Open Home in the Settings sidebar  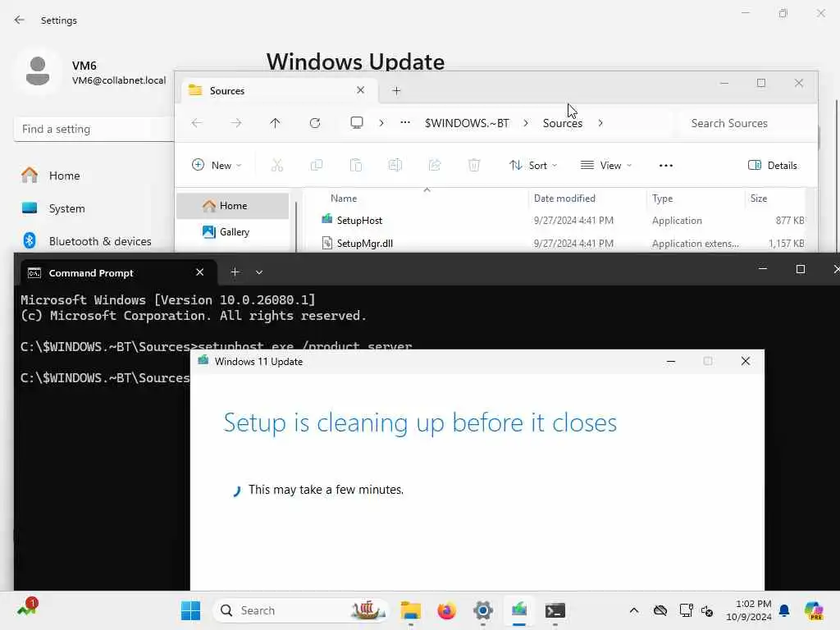(64, 176)
